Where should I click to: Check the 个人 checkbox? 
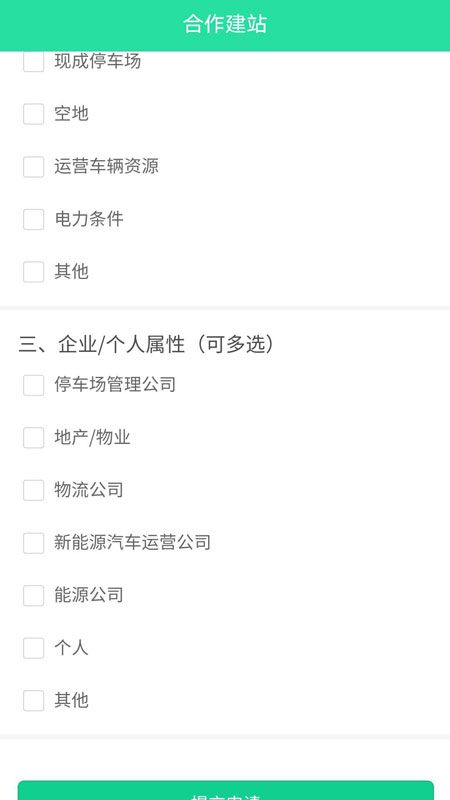click(x=34, y=648)
